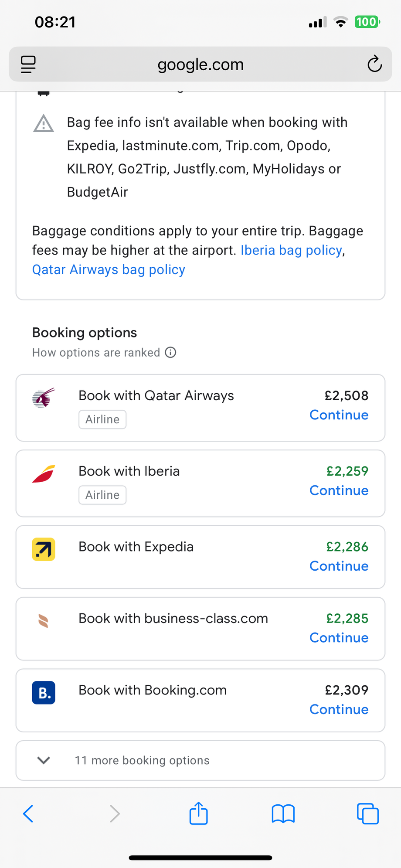Tap the Booking.com logo icon
This screenshot has height=868, width=401.
click(x=44, y=692)
